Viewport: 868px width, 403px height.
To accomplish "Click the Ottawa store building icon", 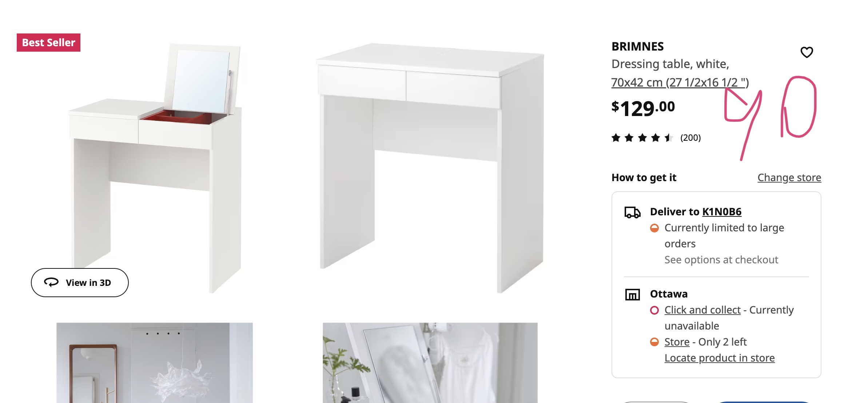I will 632,294.
